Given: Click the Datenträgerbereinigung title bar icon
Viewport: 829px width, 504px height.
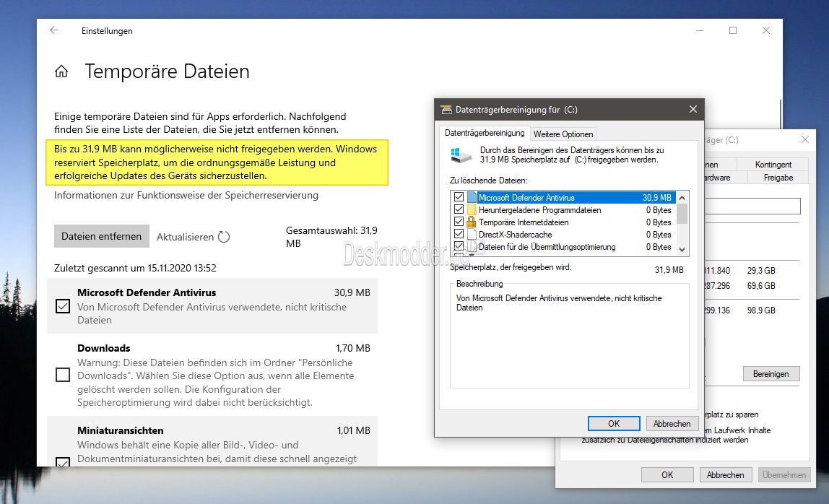Looking at the screenshot, I should 447,110.
